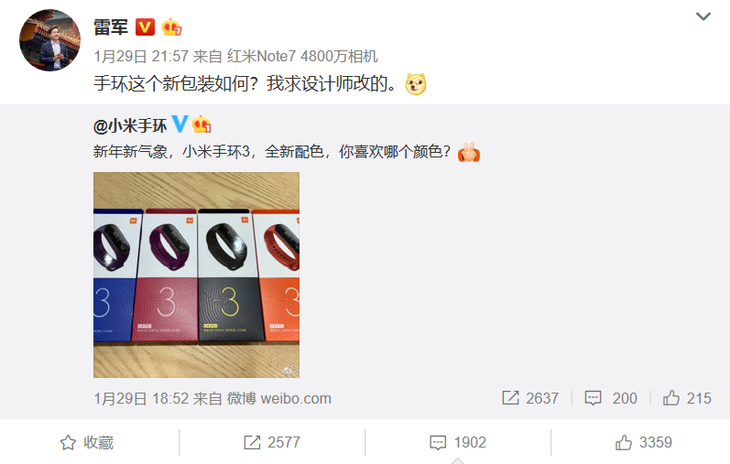Like the original post with 215 likes
Image resolution: width=730 pixels, height=464 pixels.
tap(687, 398)
